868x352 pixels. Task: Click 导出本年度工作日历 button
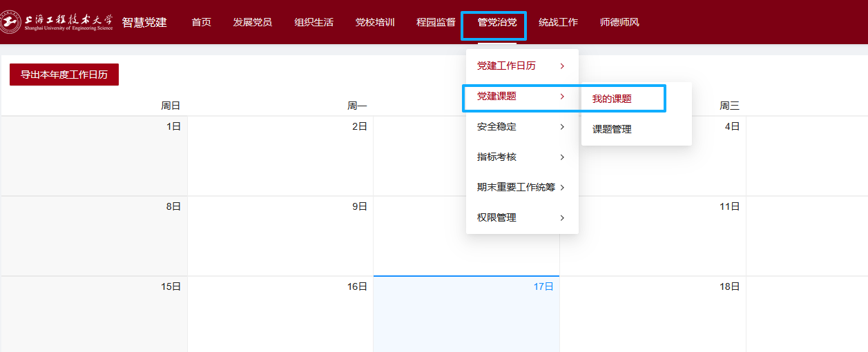click(64, 75)
